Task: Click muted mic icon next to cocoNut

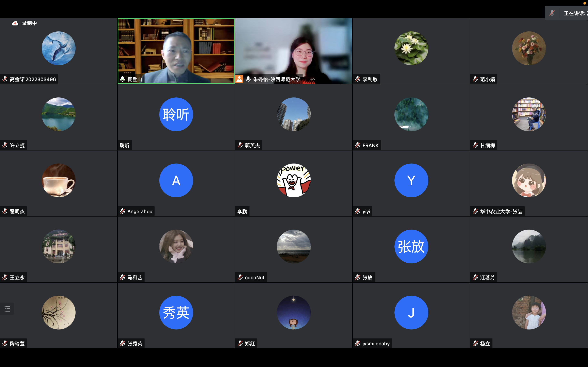Action: (240, 277)
